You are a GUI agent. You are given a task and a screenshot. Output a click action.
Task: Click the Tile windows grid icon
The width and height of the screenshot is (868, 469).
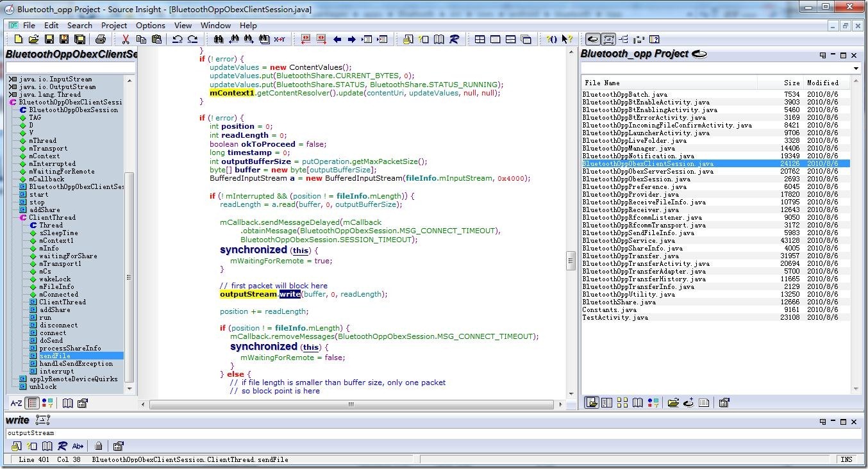(x=480, y=40)
